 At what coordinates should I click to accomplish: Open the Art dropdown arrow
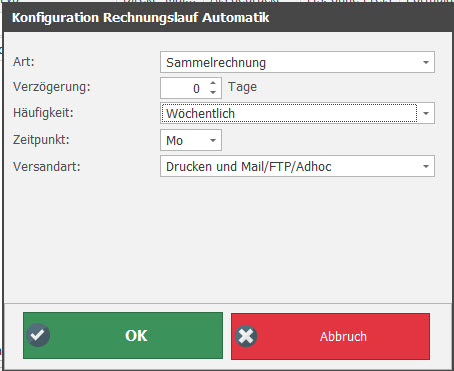coord(426,62)
